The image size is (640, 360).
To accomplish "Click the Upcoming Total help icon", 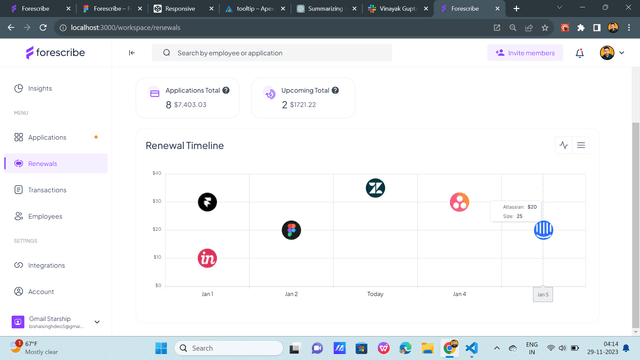I will (335, 90).
